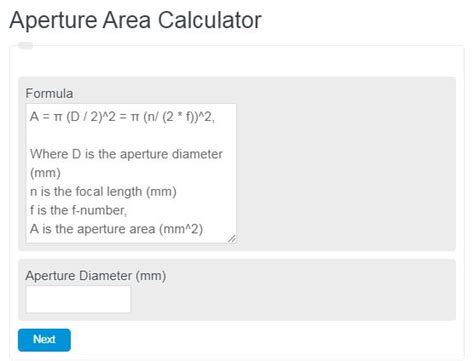Image resolution: width=474 pixels, height=361 pixels.
Task: Focus the Aperture Diameter (mm) input field
Action: (78, 299)
